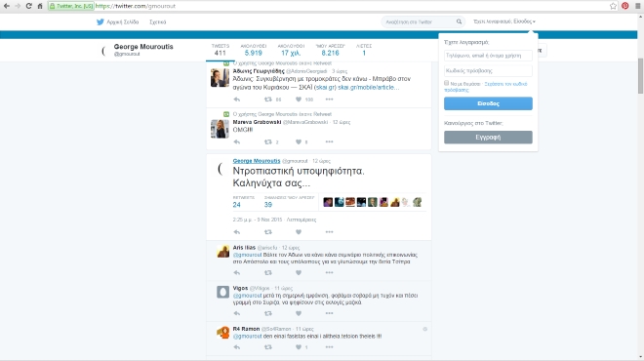The height and width of the screenshot is (361, 644).
Task: Bookmark this page with the star icon
Action: 613,6
